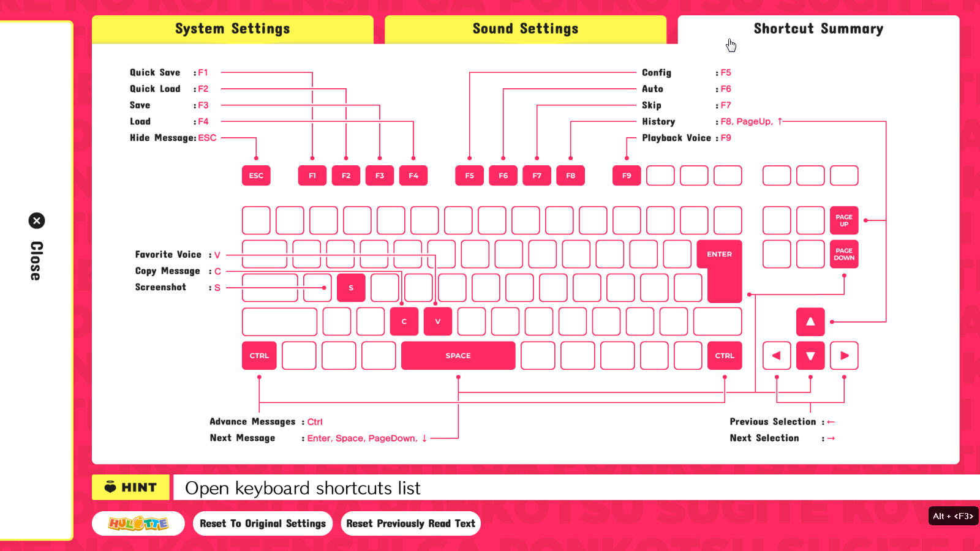Viewport: 980px width, 551px height.
Task: Click the F7 key on the diagram
Action: [537, 176]
